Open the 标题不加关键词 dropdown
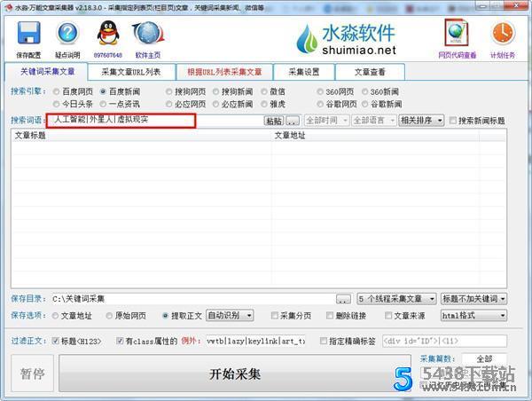Viewport: 532px width, 401px height. 473,299
